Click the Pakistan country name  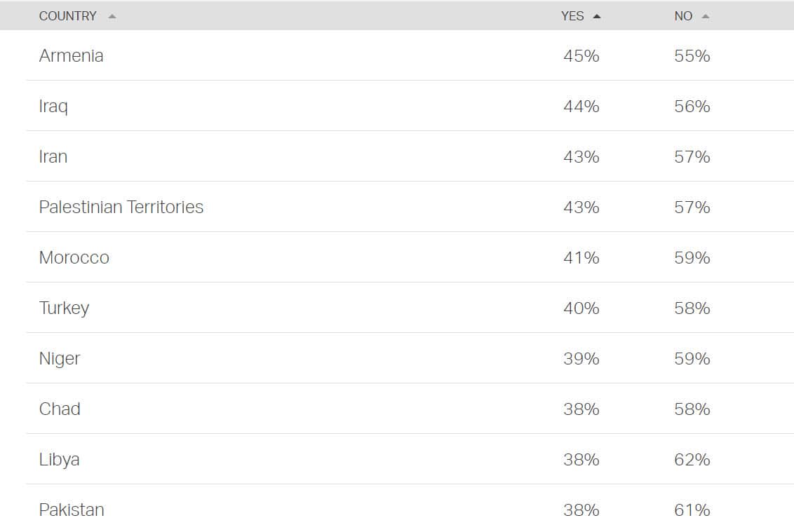tap(72, 510)
